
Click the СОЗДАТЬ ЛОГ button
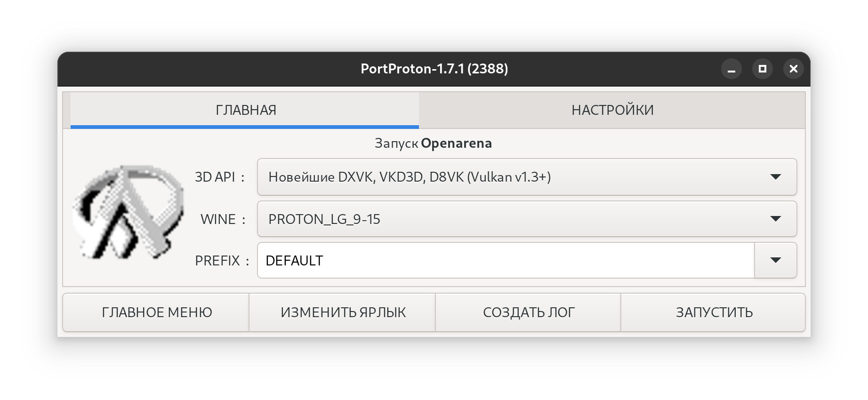pos(528,312)
